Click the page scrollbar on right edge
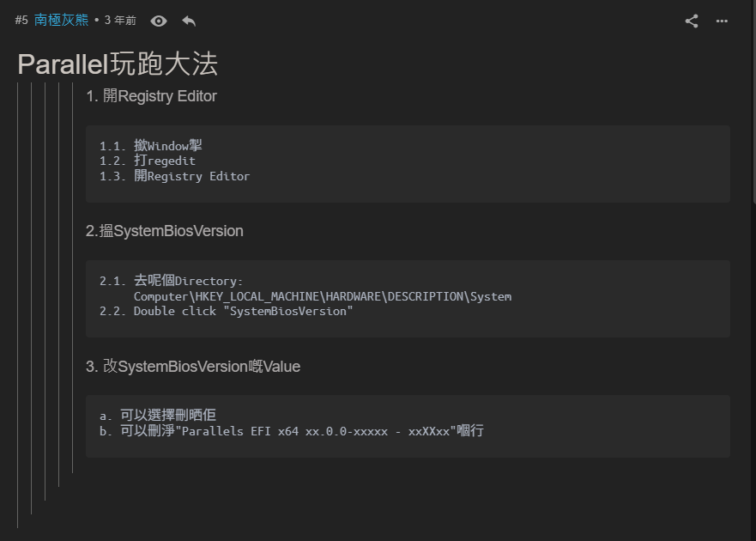 [753, 101]
